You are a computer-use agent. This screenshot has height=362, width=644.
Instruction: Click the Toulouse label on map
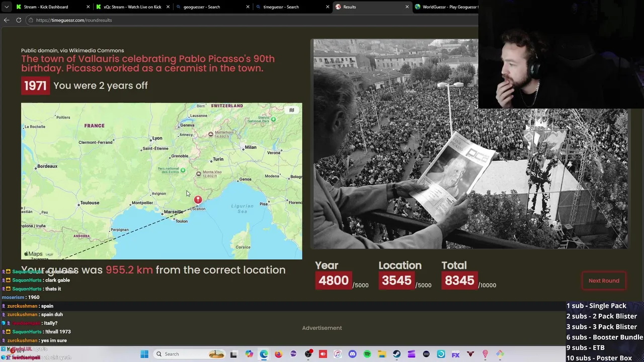90,203
